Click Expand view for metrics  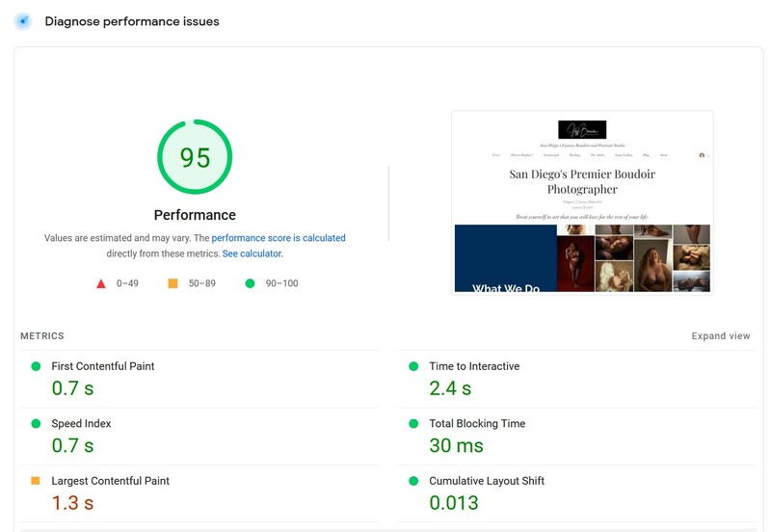tap(720, 335)
